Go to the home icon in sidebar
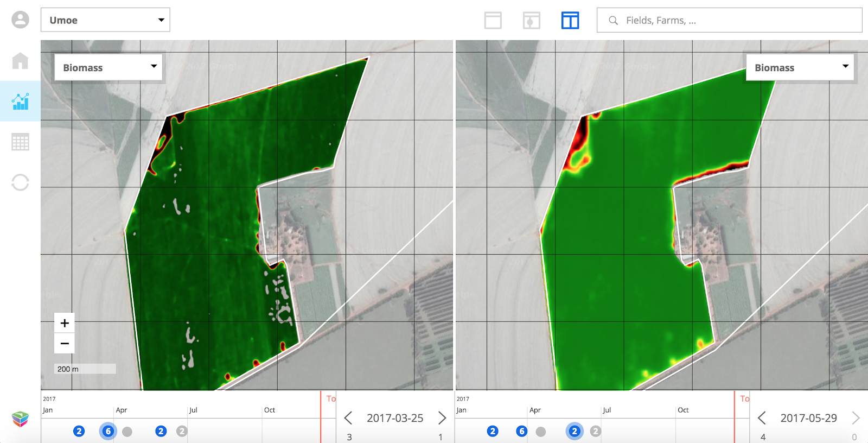Screen dimensions: 868x443 tap(20, 61)
